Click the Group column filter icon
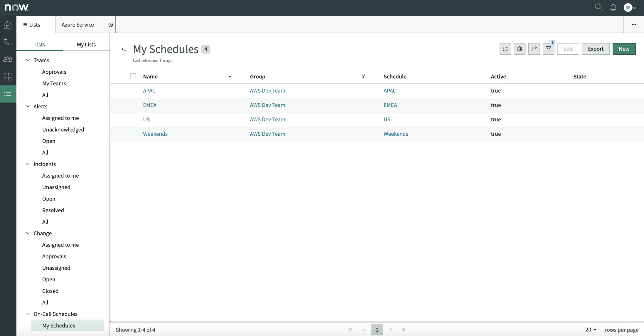 [363, 76]
